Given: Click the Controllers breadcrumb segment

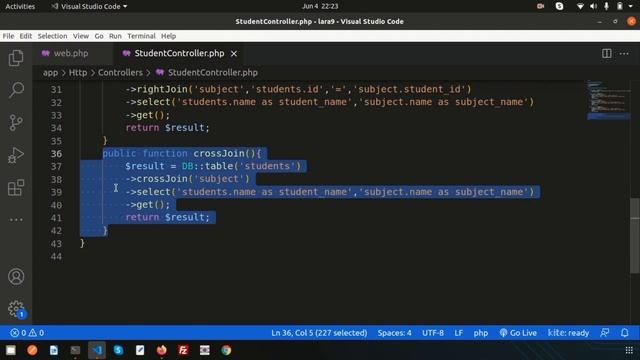Looking at the screenshot, I should (120, 73).
